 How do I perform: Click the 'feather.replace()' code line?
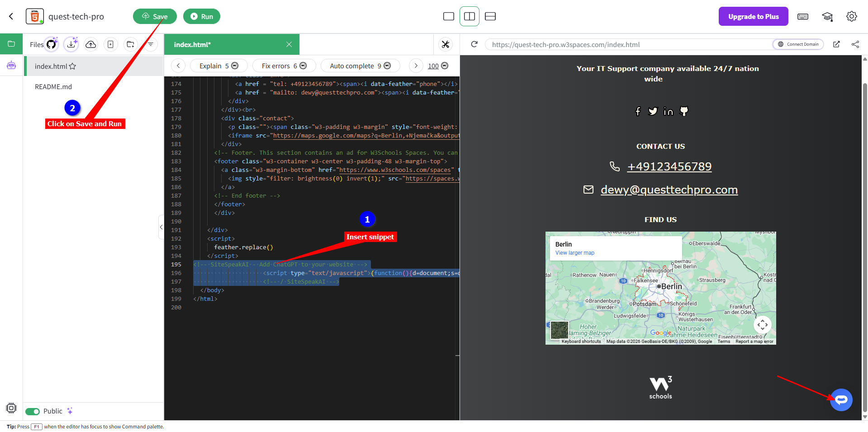[x=243, y=247]
